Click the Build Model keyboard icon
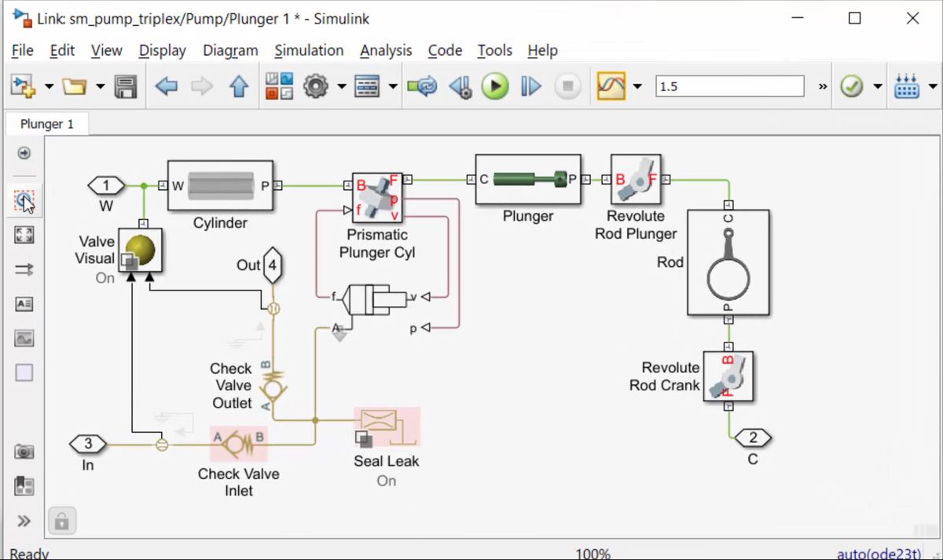The height and width of the screenshot is (560, 943). 907,86
